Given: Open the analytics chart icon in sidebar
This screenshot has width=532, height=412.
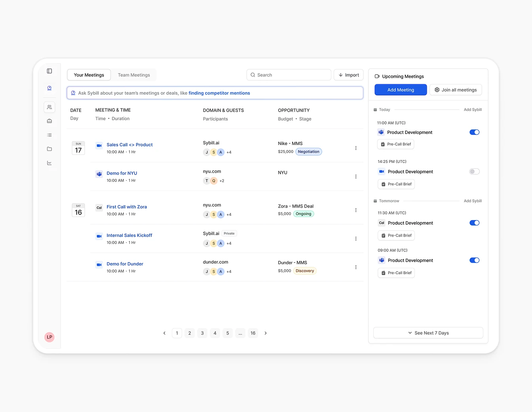Looking at the screenshot, I should tap(49, 163).
